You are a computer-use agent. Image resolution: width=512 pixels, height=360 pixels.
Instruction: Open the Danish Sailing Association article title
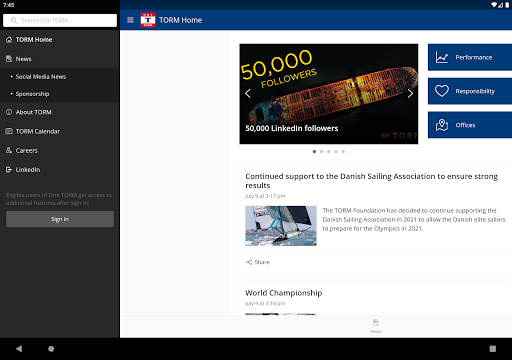(371, 181)
